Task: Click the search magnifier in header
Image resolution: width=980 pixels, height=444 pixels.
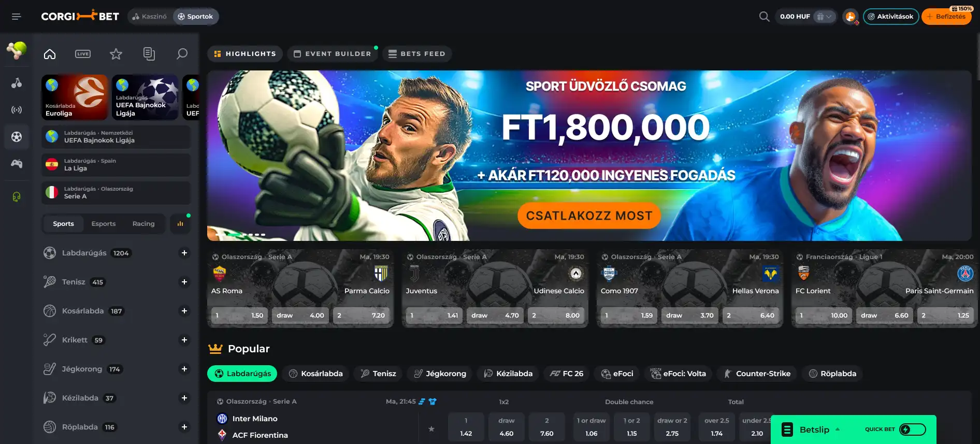Action: click(x=764, y=17)
